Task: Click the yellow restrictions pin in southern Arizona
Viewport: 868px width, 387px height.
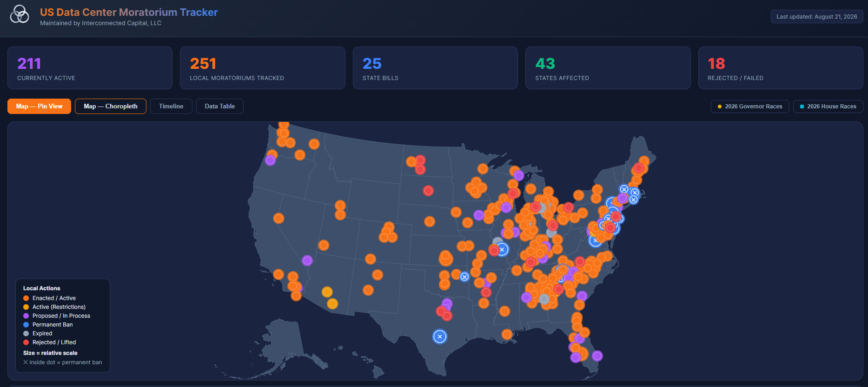Action: [332, 304]
